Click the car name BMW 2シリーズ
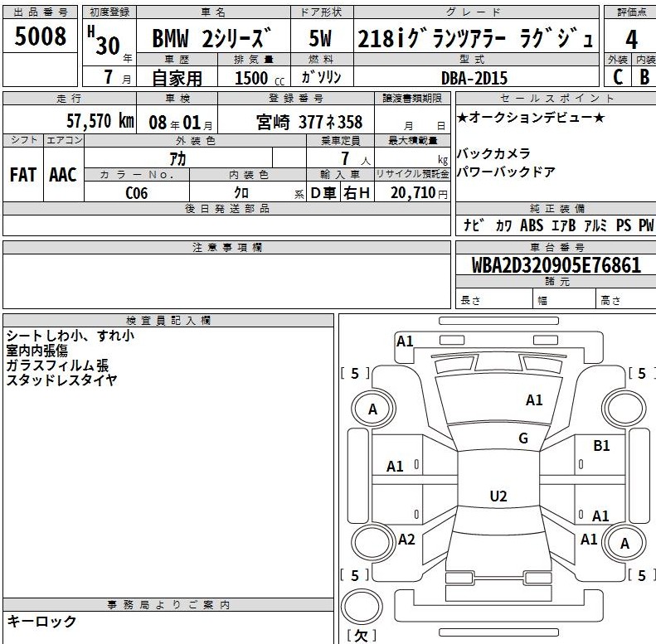Image resolution: width=656 pixels, height=644 pixels. pos(211,38)
